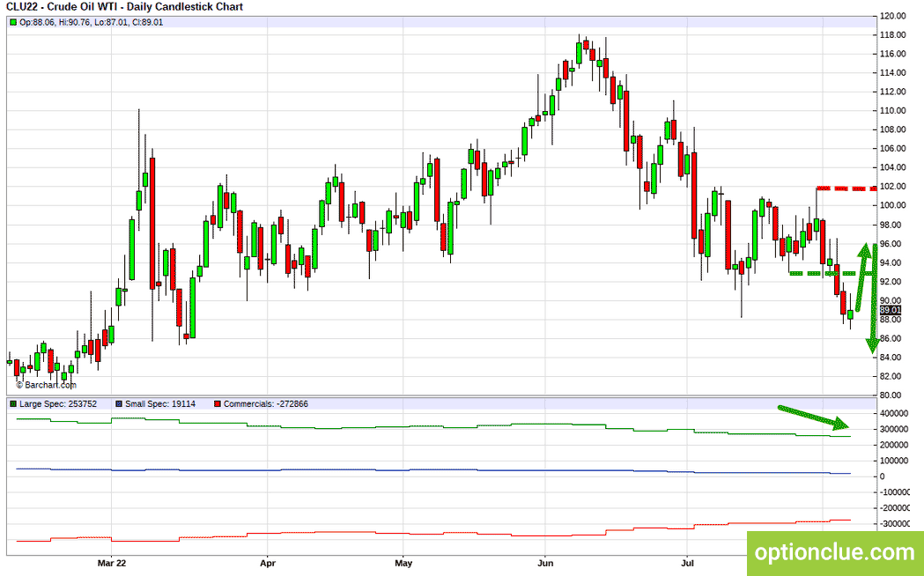This screenshot has height=576, width=924.
Task: Click the Commercials red legend square
Action: tap(218, 404)
